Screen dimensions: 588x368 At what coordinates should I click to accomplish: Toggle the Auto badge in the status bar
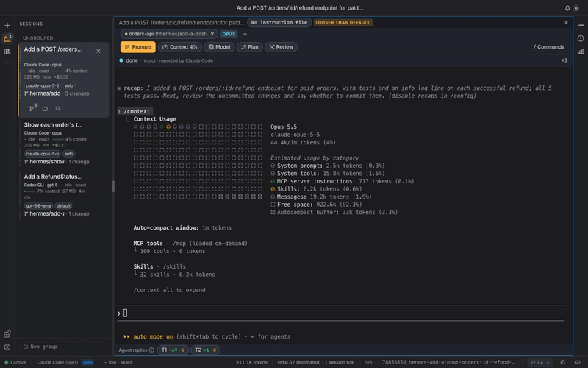point(87,362)
